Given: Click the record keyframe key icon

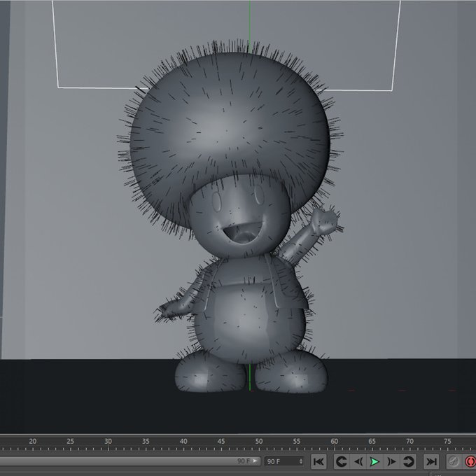Looking at the screenshot, I should pyautogui.click(x=454, y=461).
